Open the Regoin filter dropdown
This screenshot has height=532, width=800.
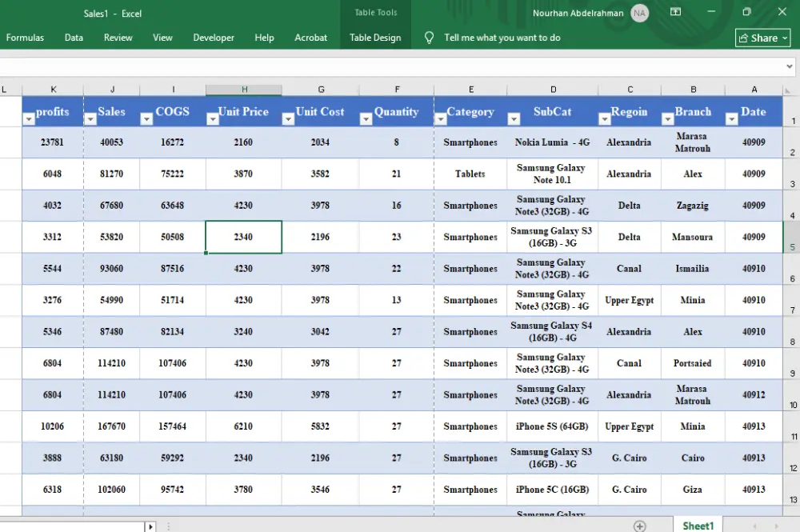[605, 119]
